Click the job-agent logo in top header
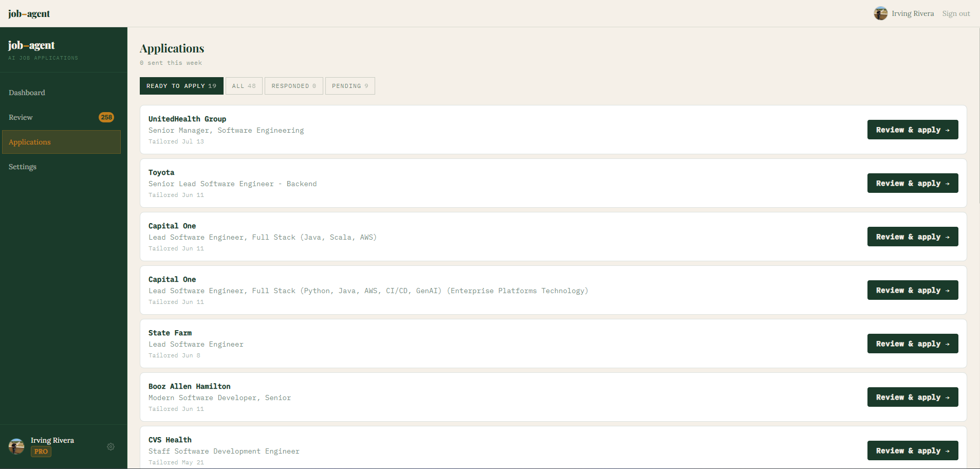Screen dimensions: 980x469 (29, 13)
